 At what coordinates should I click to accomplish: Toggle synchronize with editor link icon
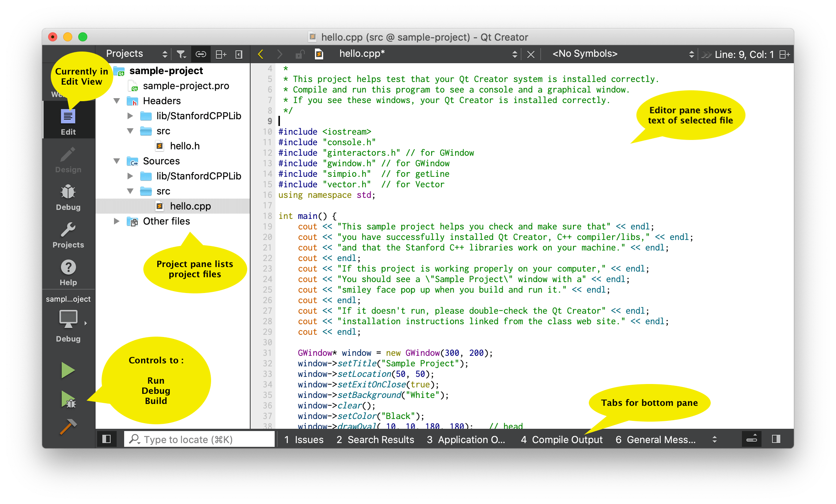pyautogui.click(x=201, y=54)
